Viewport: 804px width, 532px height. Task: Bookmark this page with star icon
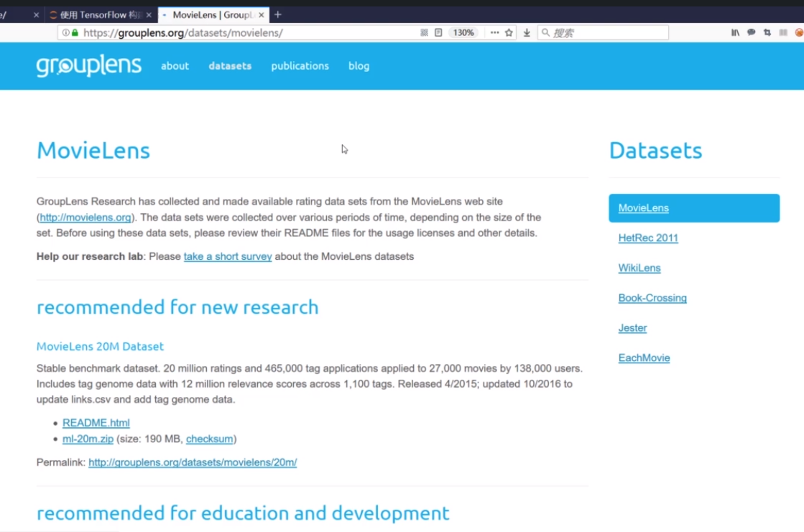[509, 33]
